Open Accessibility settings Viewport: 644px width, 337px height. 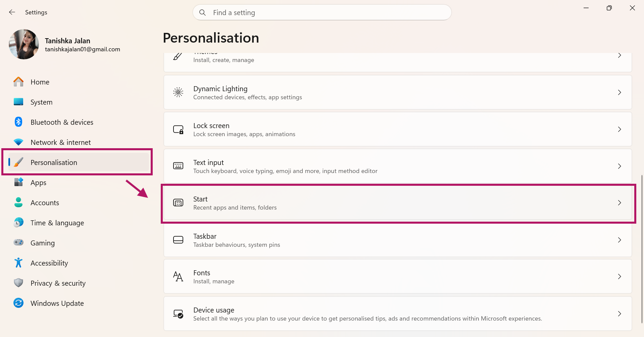79,263
